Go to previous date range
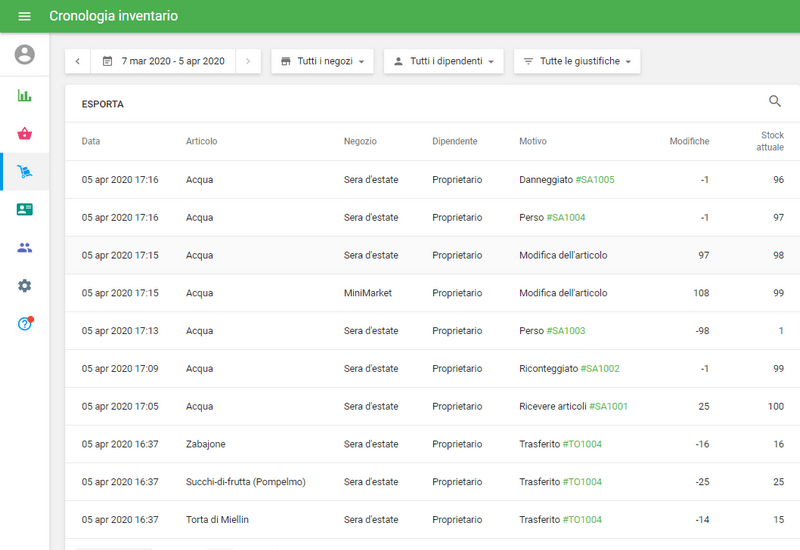 pos(78,61)
